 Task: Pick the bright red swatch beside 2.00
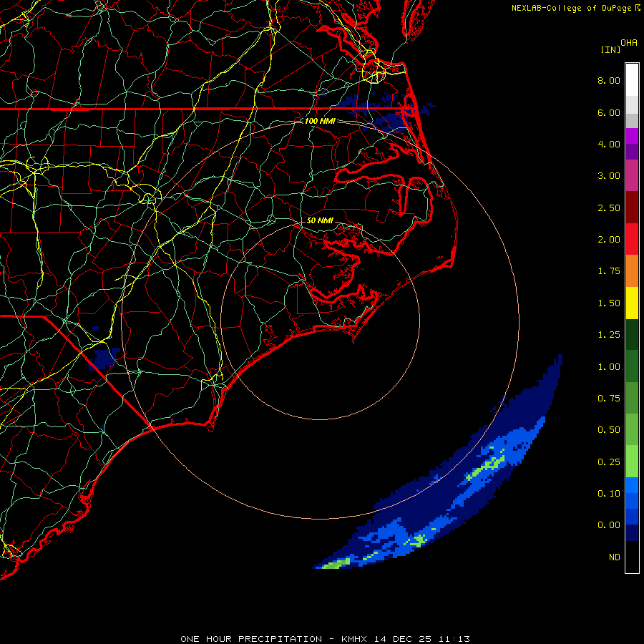coord(632,239)
